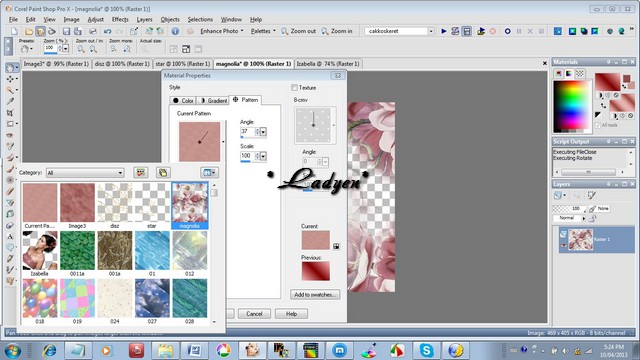Image resolution: width=640 pixels, height=360 pixels.
Task: Click the Open file folder icon
Action: click(x=29, y=31)
